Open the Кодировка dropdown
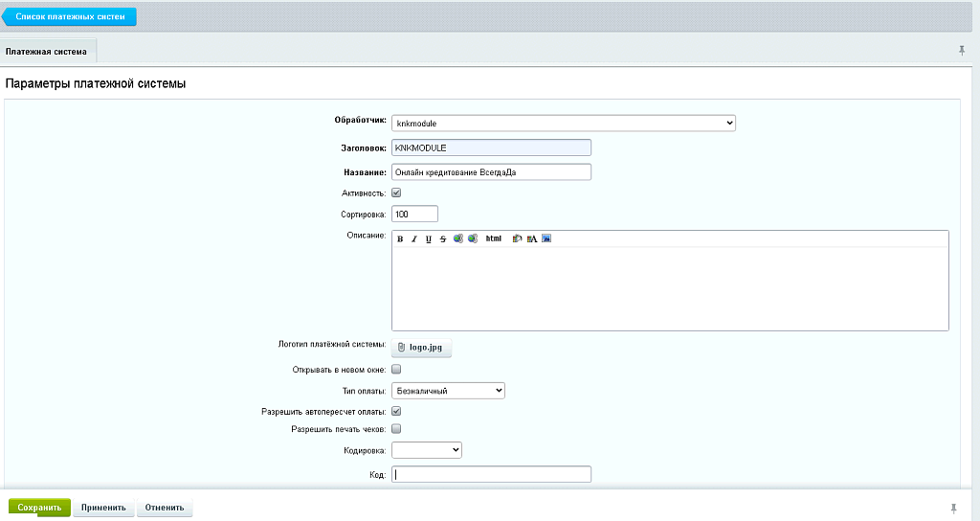Image resolution: width=980 pixels, height=521 pixels. coord(427,449)
